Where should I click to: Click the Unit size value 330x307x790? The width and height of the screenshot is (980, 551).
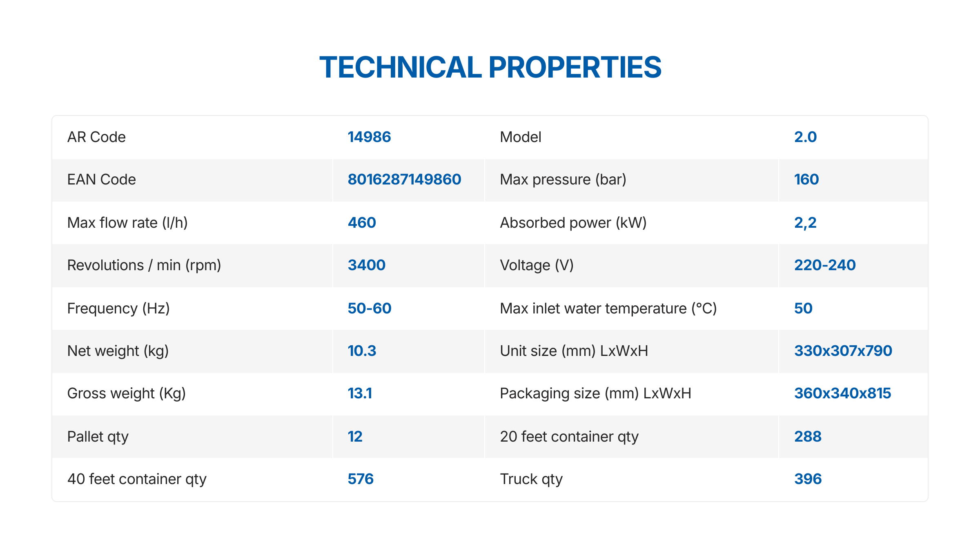tap(843, 351)
